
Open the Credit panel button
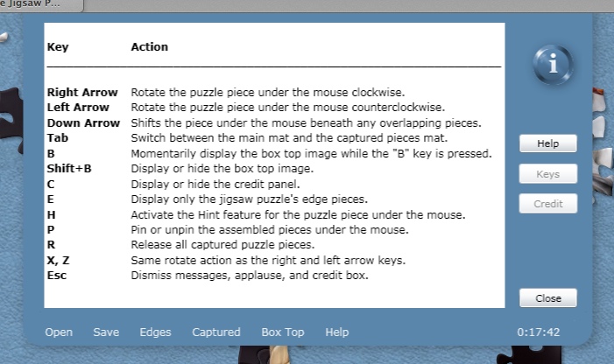coord(547,204)
